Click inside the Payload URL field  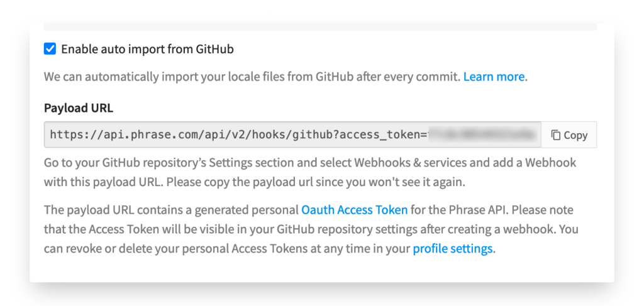click(292, 134)
